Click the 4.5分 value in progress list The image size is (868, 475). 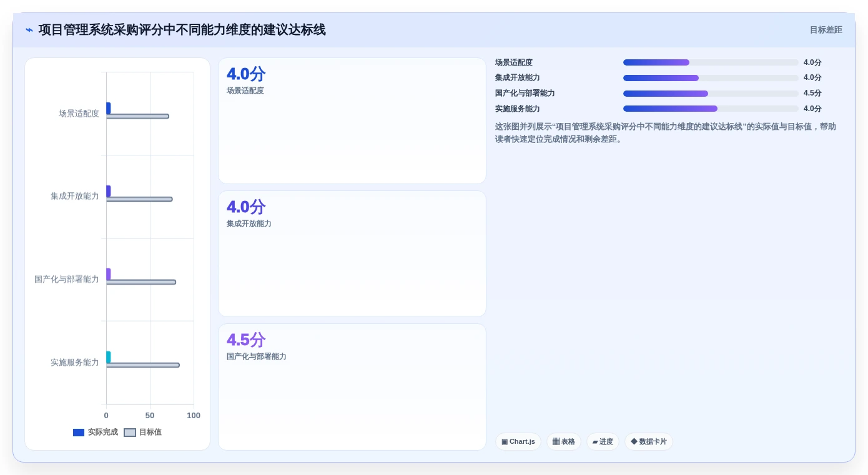(812, 94)
